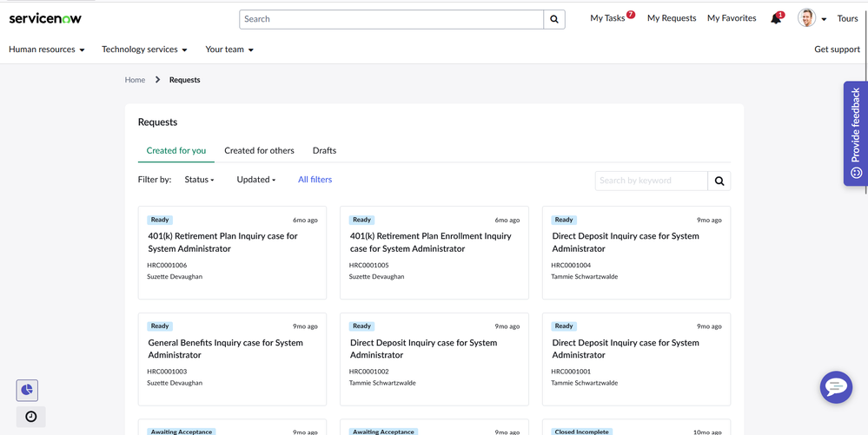Click the ServiceNow logo

pyautogui.click(x=45, y=18)
